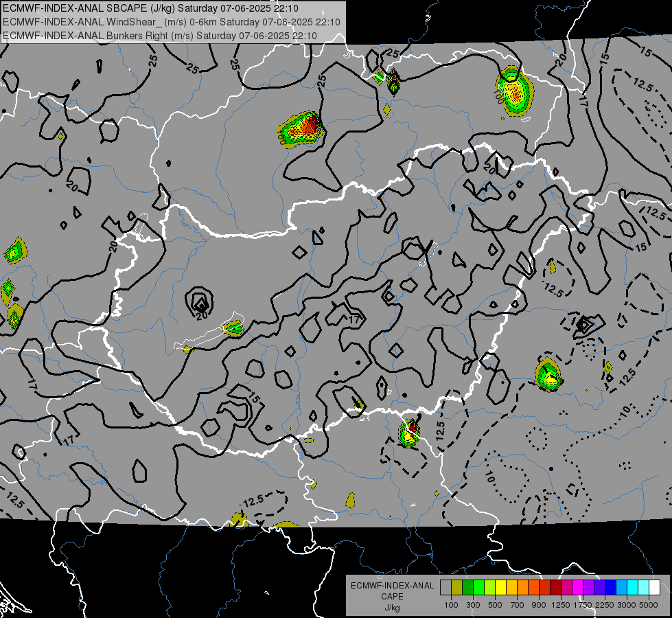Click the legend value 2250

coord(605,605)
